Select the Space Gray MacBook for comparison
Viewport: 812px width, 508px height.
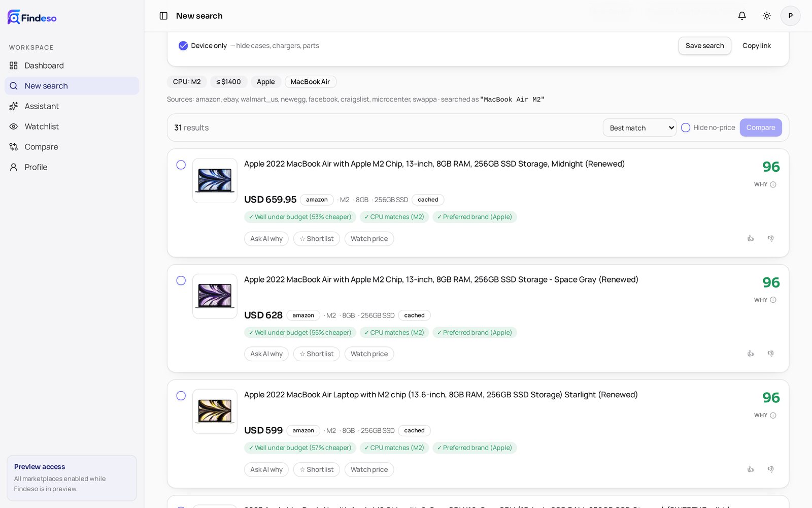coord(181,280)
